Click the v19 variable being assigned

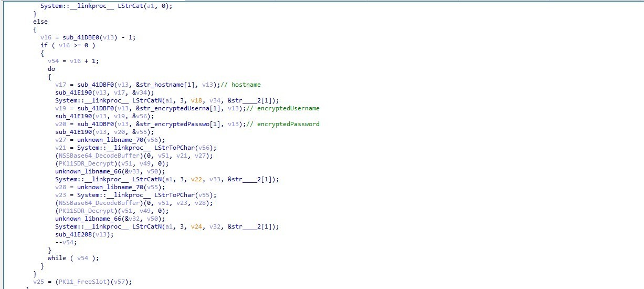tap(60, 108)
